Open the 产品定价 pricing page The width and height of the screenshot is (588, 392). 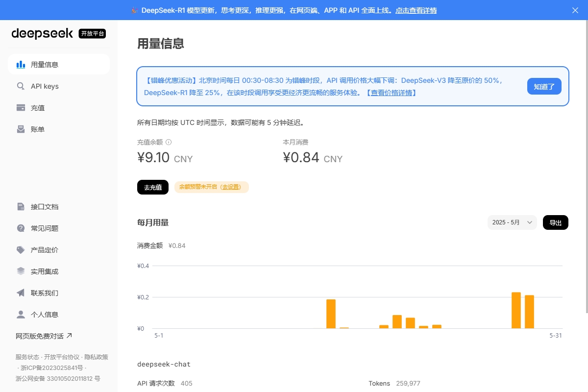click(x=21, y=249)
